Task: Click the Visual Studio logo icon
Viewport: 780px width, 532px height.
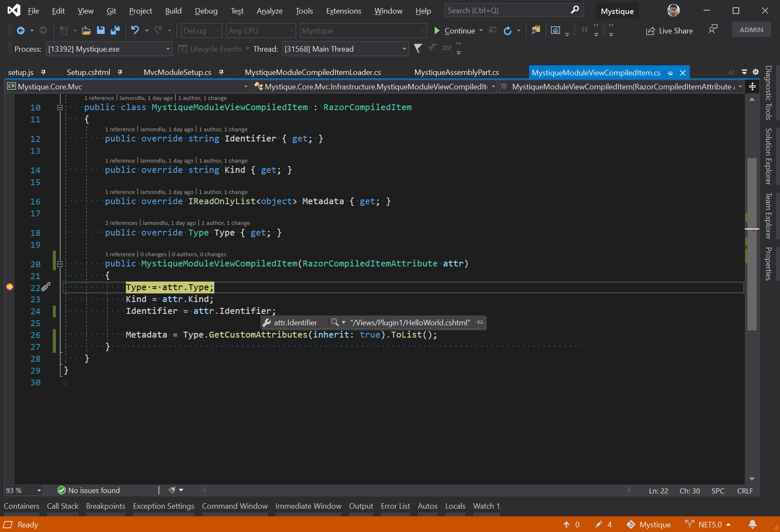Action: pyautogui.click(x=14, y=10)
